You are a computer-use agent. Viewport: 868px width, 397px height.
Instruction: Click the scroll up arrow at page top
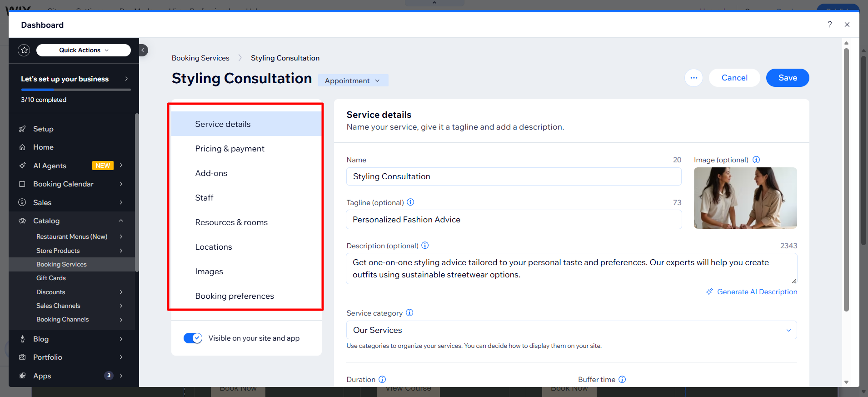point(846,43)
